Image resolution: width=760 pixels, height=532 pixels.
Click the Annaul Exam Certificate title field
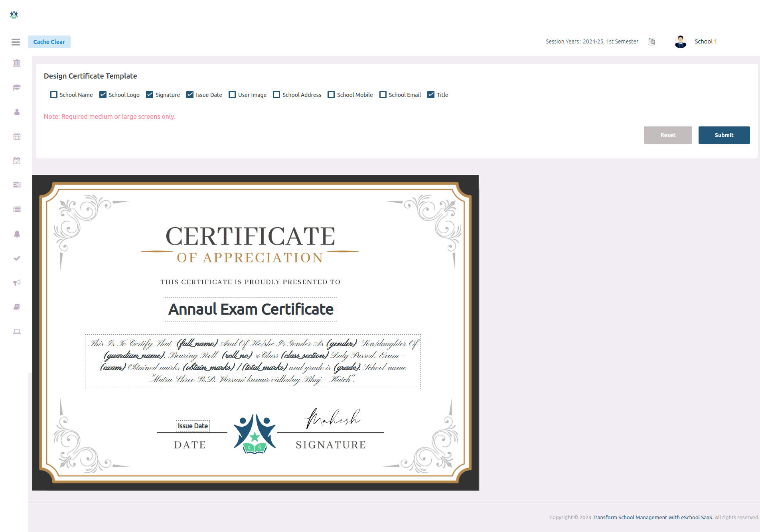[x=251, y=309]
